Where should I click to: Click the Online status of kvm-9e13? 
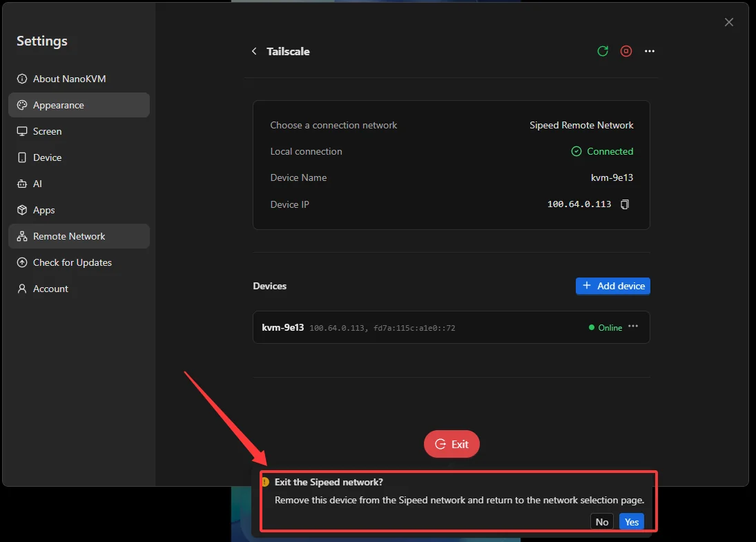605,328
